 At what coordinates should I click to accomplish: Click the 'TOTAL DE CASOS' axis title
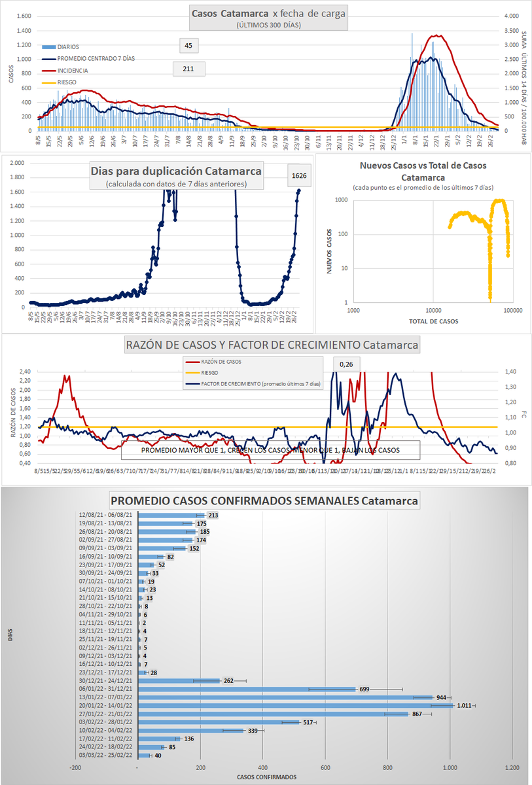[433, 321]
